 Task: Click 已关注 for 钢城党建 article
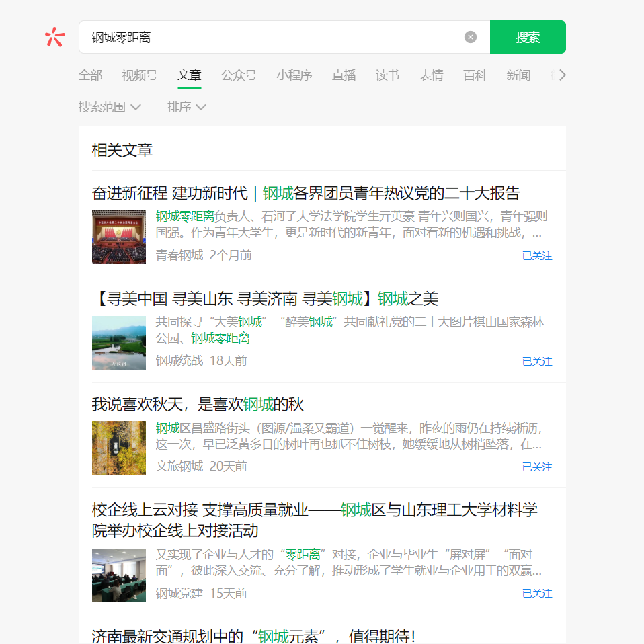[537, 594]
